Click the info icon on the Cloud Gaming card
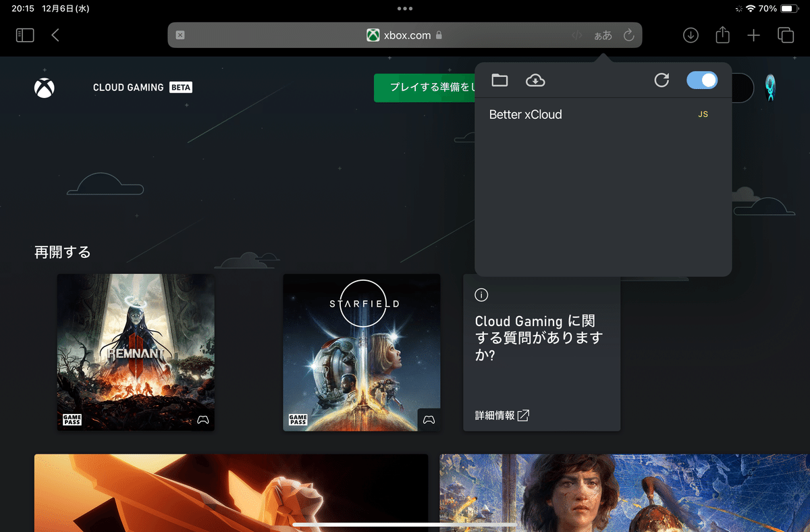 click(x=481, y=294)
